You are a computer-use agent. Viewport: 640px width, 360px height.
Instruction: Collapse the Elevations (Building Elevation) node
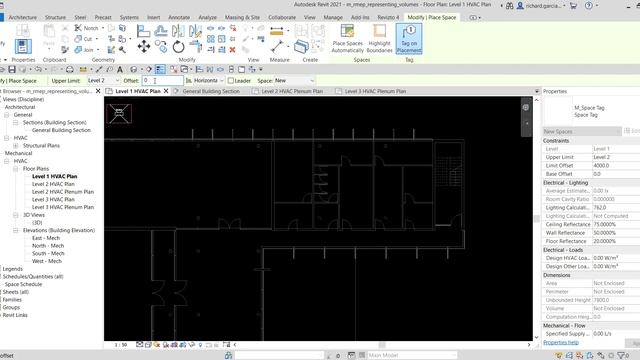pyautogui.click(x=16, y=231)
